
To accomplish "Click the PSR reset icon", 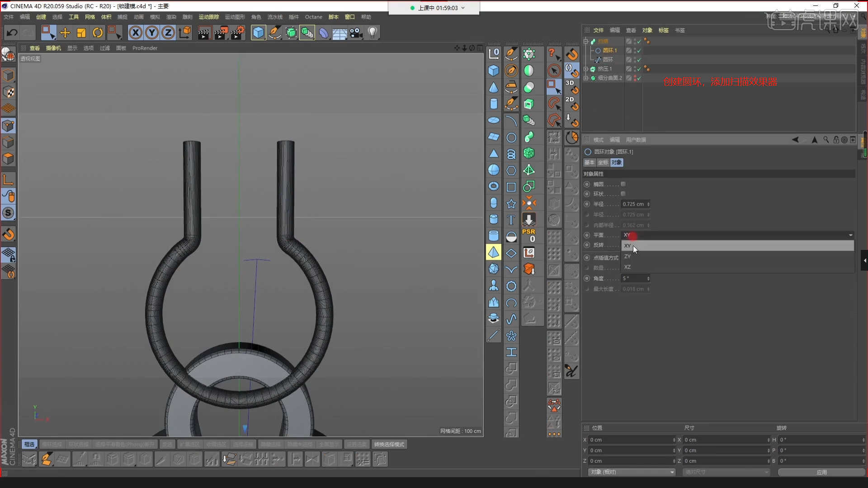I will [529, 235].
